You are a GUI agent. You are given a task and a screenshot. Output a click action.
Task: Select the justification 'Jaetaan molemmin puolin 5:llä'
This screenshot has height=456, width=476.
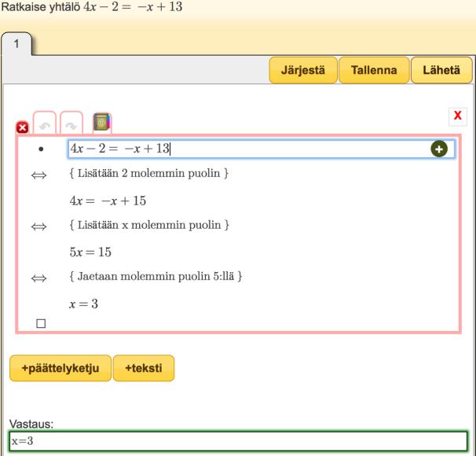pyautogui.click(x=156, y=277)
